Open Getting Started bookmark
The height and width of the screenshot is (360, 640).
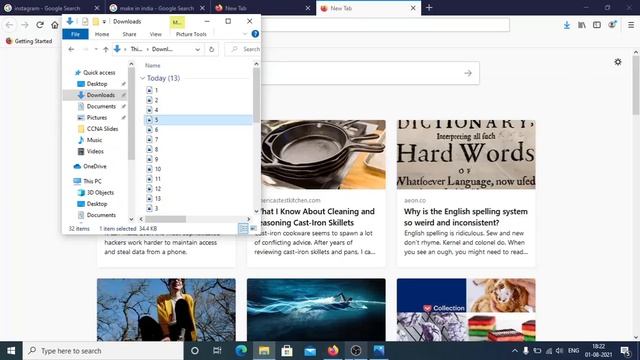pos(29,41)
